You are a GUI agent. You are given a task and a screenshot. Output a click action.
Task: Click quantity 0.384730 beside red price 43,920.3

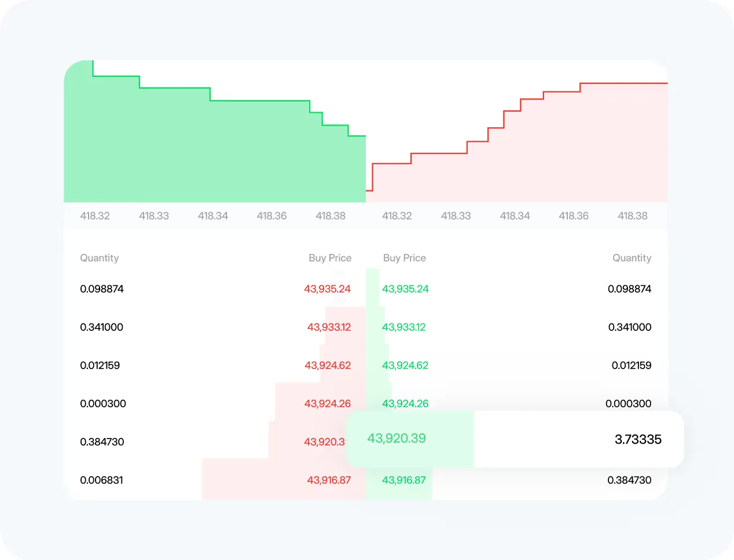coord(102,441)
